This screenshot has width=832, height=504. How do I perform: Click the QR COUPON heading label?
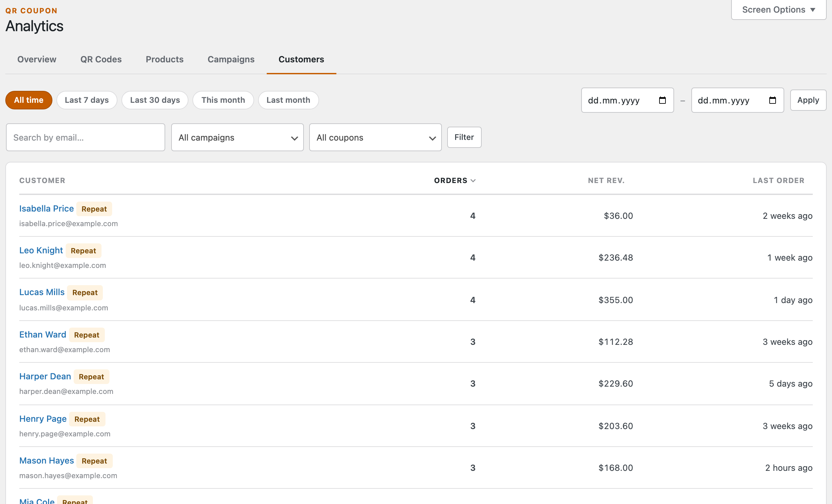32,11
